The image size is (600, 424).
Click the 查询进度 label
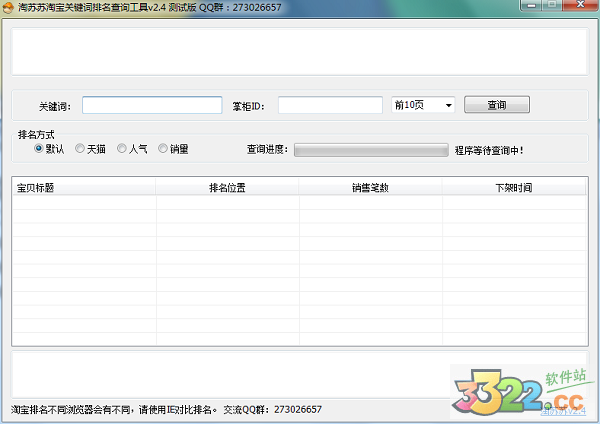click(267, 149)
